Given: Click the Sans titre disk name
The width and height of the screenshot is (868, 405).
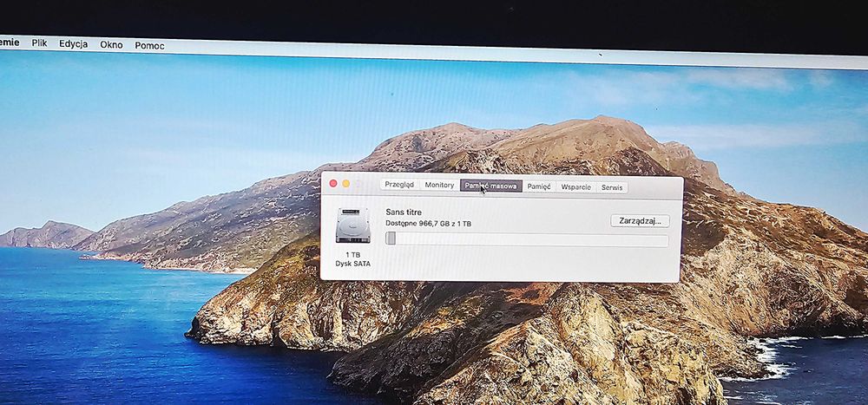Looking at the screenshot, I should [404, 212].
